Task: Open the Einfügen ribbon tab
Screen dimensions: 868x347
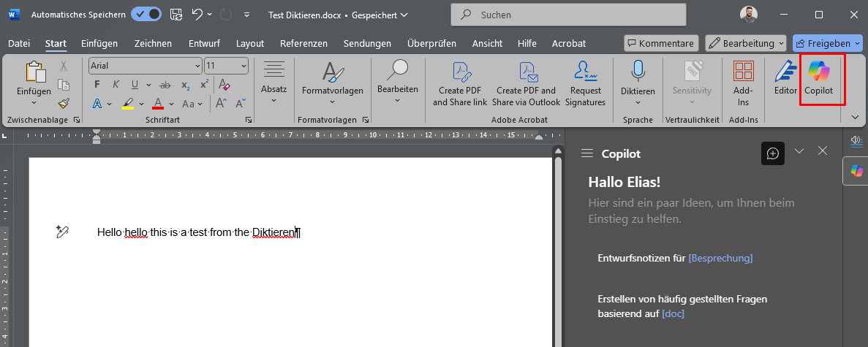Action: [99, 43]
